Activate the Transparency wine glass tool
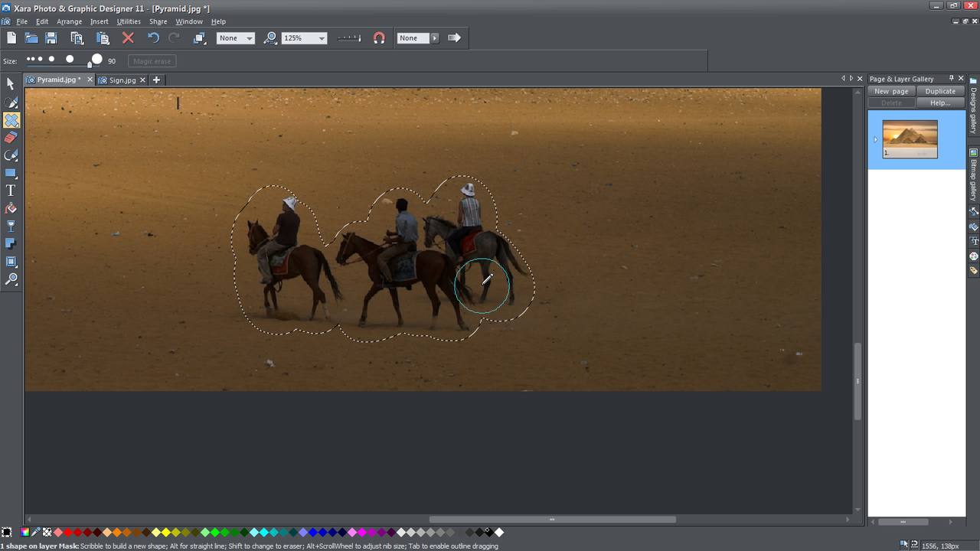 tap(11, 227)
